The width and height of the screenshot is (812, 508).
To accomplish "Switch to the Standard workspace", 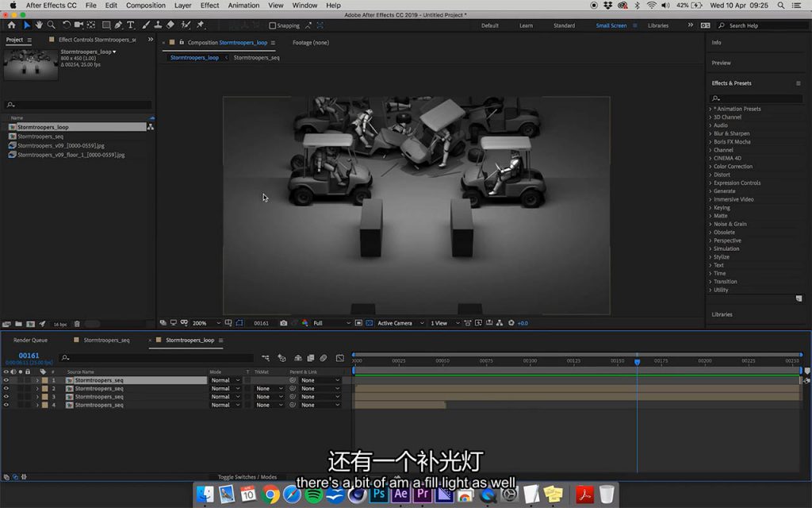I will pyautogui.click(x=564, y=25).
